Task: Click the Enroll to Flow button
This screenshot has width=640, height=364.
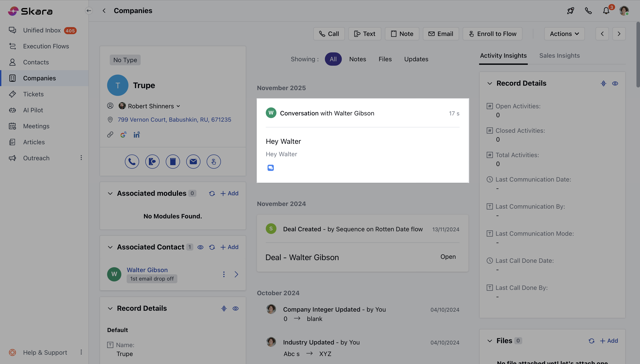Action: (492, 34)
